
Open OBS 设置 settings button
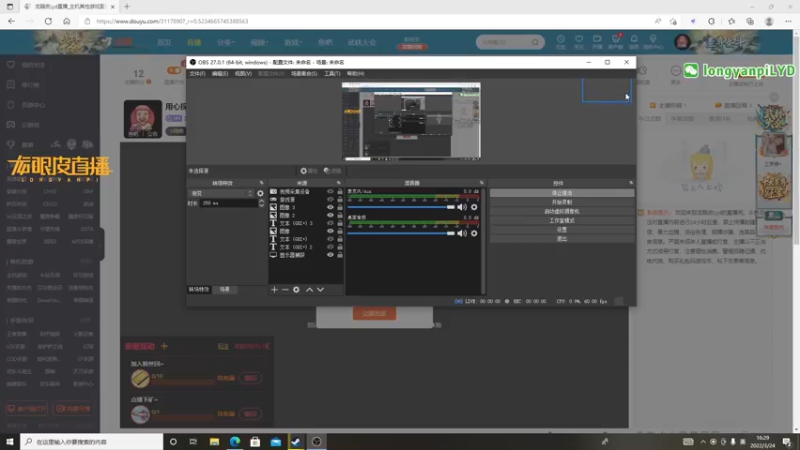[x=562, y=230]
